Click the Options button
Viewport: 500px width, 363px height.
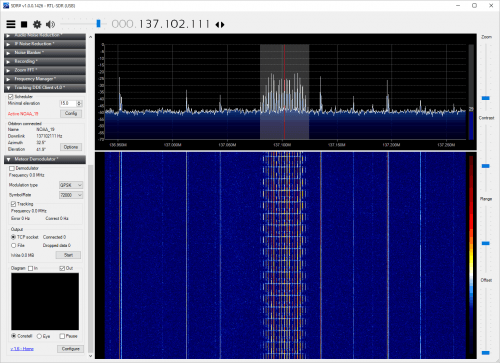(x=71, y=147)
